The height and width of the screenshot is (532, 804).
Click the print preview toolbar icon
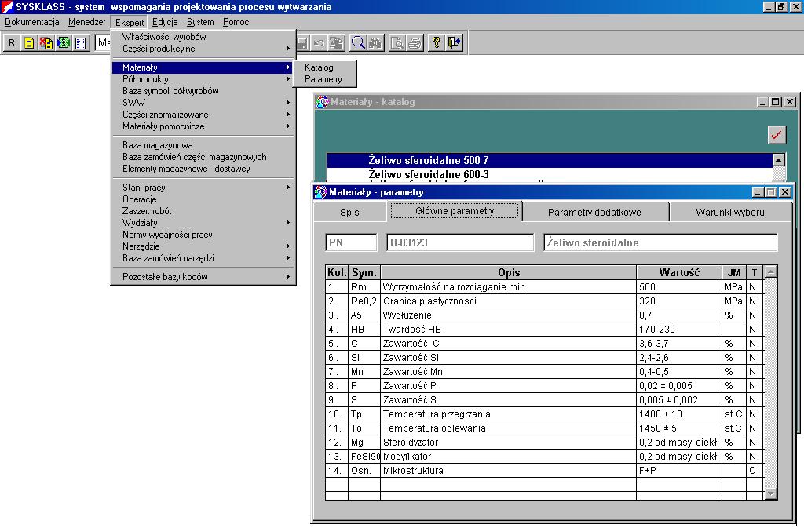pyautogui.click(x=397, y=42)
